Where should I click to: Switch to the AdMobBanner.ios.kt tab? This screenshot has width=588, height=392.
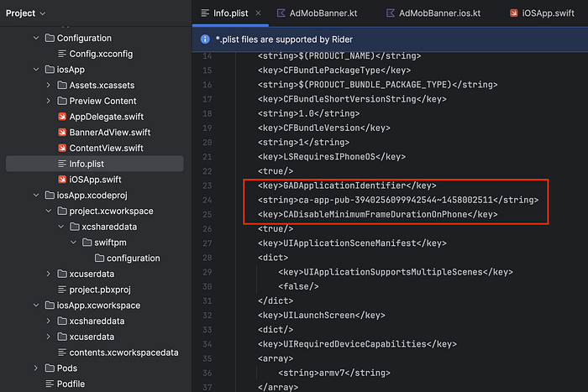click(433, 13)
